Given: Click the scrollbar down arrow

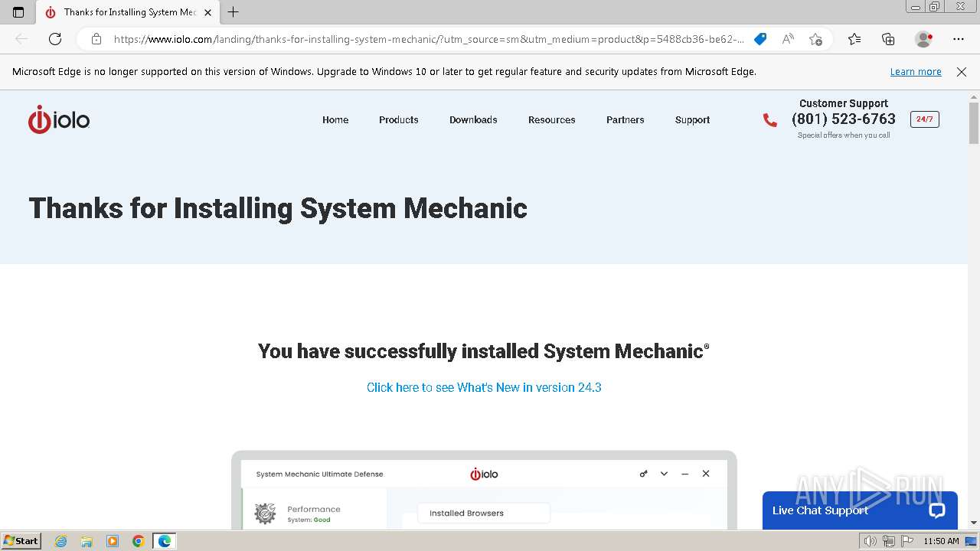Looking at the screenshot, I should 974,523.
